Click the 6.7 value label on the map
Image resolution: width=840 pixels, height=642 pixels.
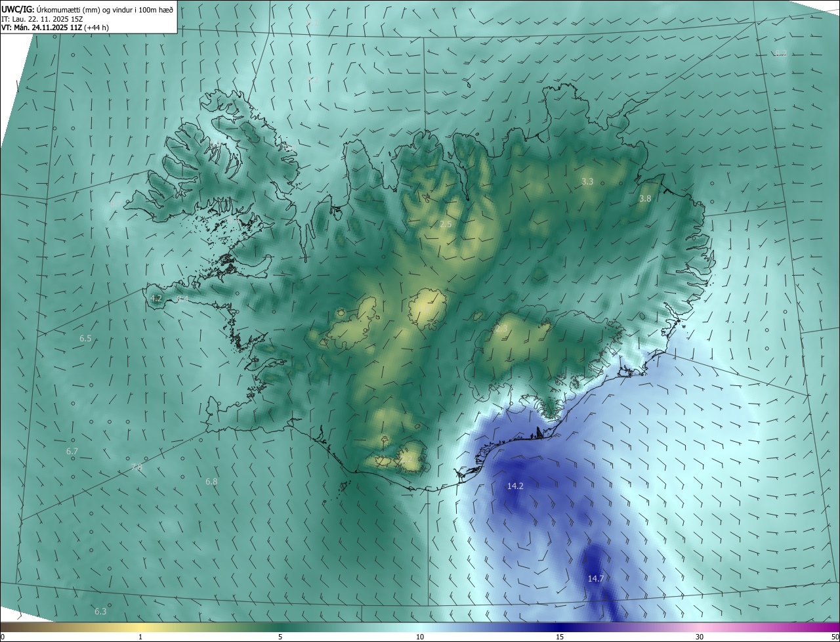(x=72, y=452)
